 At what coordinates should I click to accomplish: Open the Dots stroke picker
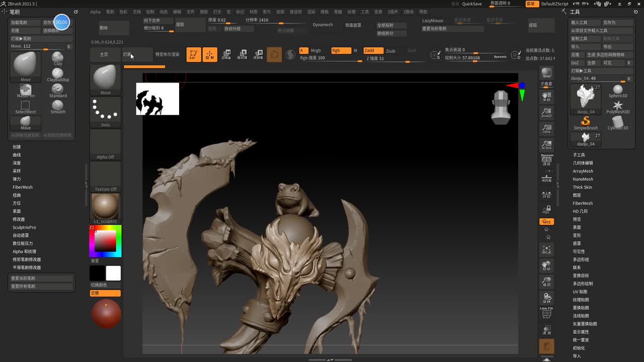point(105,112)
